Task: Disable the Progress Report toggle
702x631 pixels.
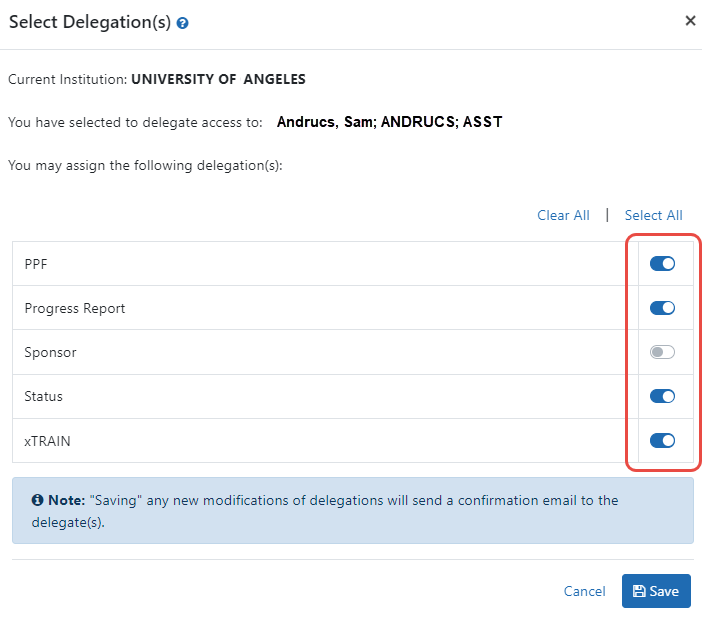Action: tap(662, 308)
